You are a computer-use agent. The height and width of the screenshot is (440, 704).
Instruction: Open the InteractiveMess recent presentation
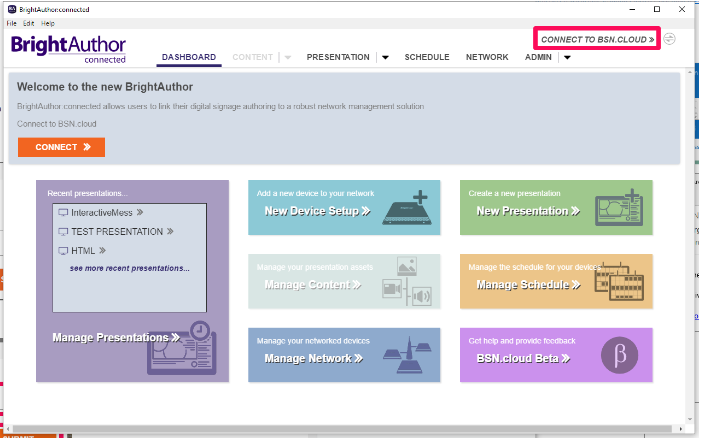(107, 213)
